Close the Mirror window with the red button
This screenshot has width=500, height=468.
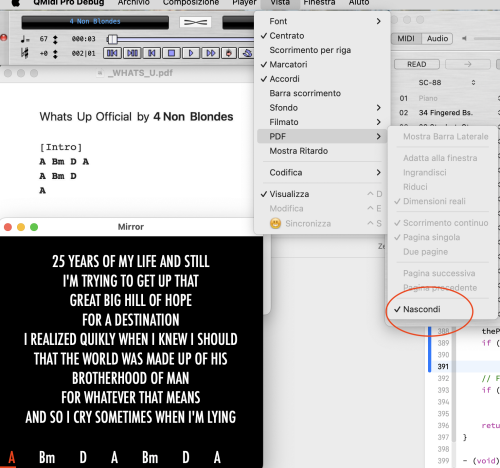pos(8,227)
